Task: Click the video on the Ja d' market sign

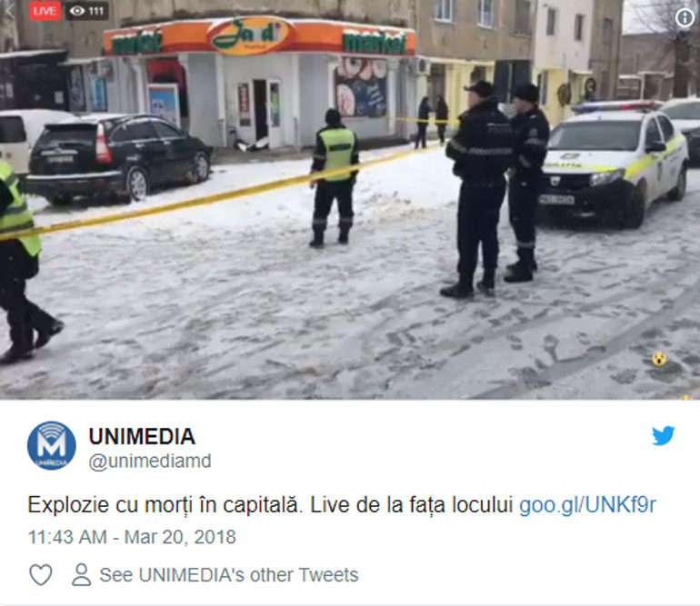Action: point(250,35)
